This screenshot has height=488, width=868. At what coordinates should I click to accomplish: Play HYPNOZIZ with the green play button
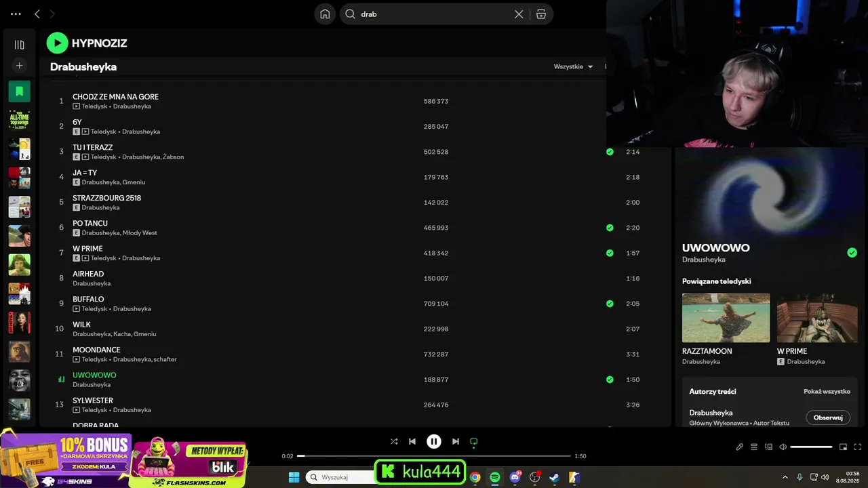coord(57,43)
